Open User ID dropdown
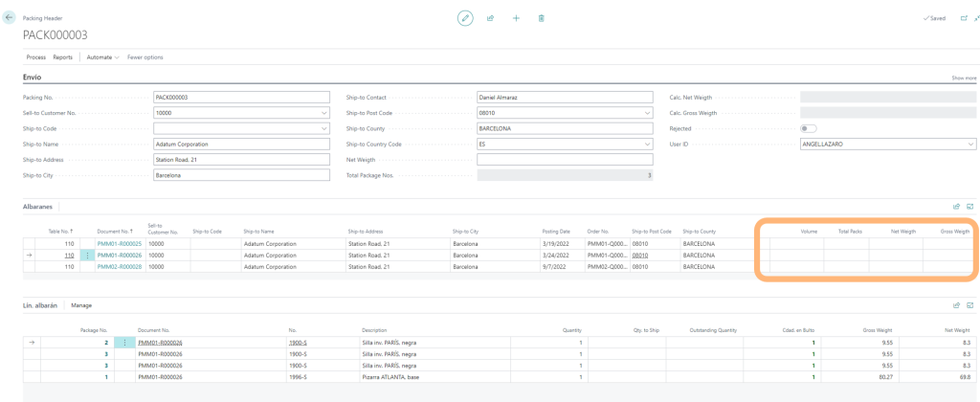980x402 pixels. pos(970,145)
